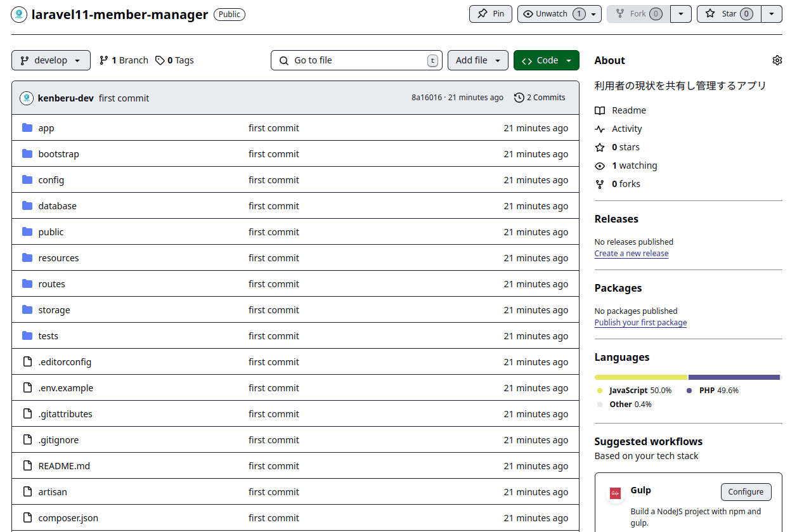Expand the star lists dropdown arrow
Screen dimensions: 797x532
tap(772, 14)
